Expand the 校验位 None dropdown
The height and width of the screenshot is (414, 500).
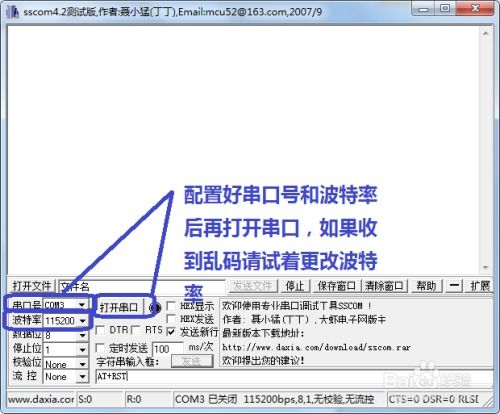[x=66, y=364]
